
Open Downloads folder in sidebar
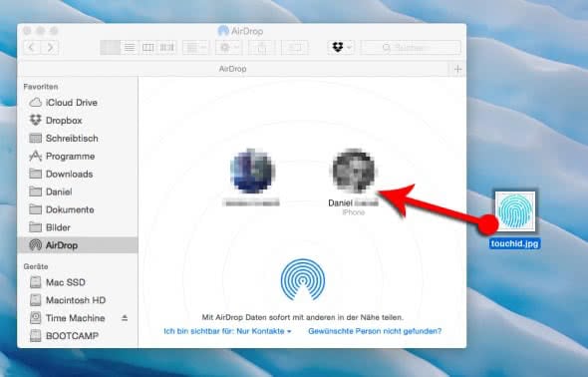click(78, 175)
